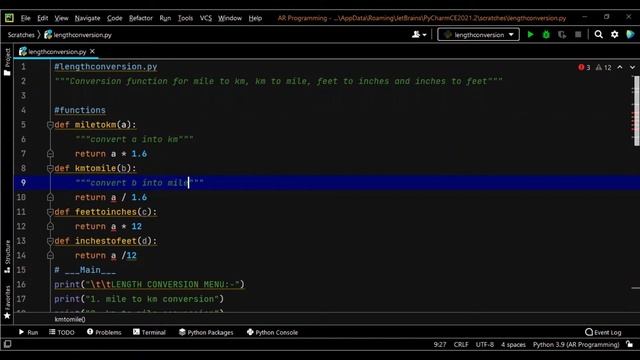Collapse the kmtomile function fold marker

[x=50, y=168]
